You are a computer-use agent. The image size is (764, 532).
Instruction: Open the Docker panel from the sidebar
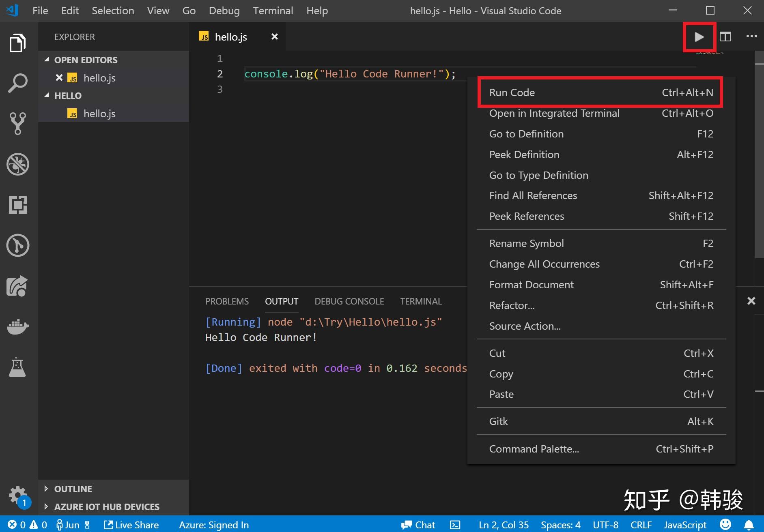click(17, 327)
